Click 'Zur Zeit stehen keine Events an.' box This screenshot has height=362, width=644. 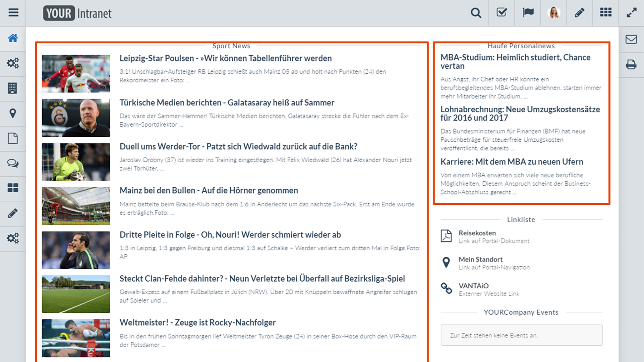pyautogui.click(x=522, y=335)
